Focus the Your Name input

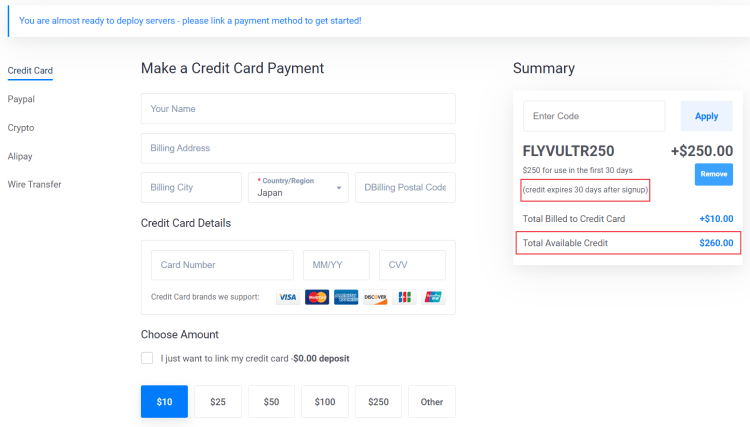click(298, 108)
